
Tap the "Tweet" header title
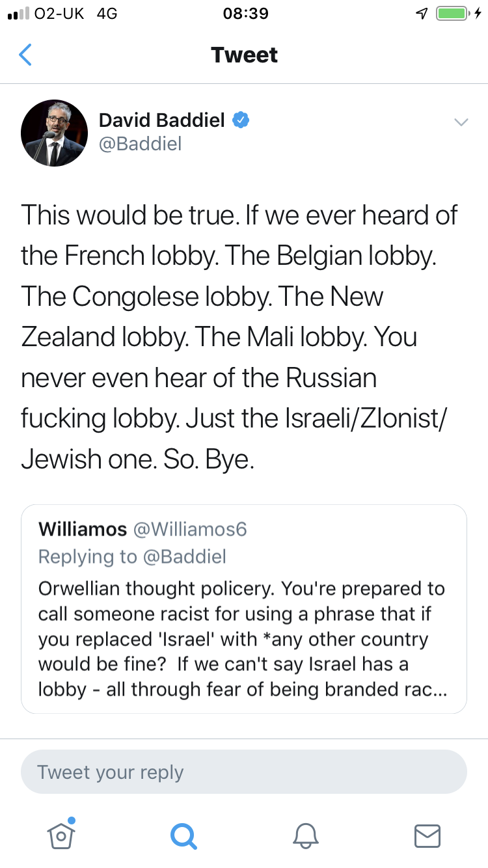(x=244, y=55)
